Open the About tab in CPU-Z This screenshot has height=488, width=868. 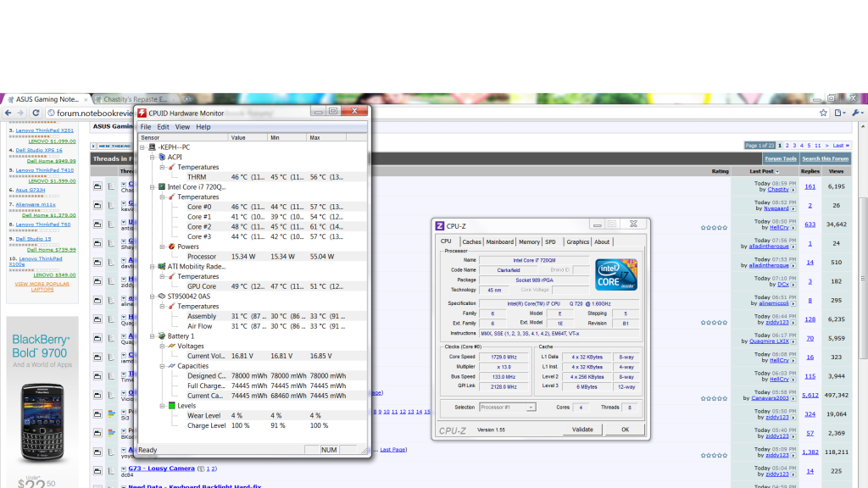[x=602, y=241]
